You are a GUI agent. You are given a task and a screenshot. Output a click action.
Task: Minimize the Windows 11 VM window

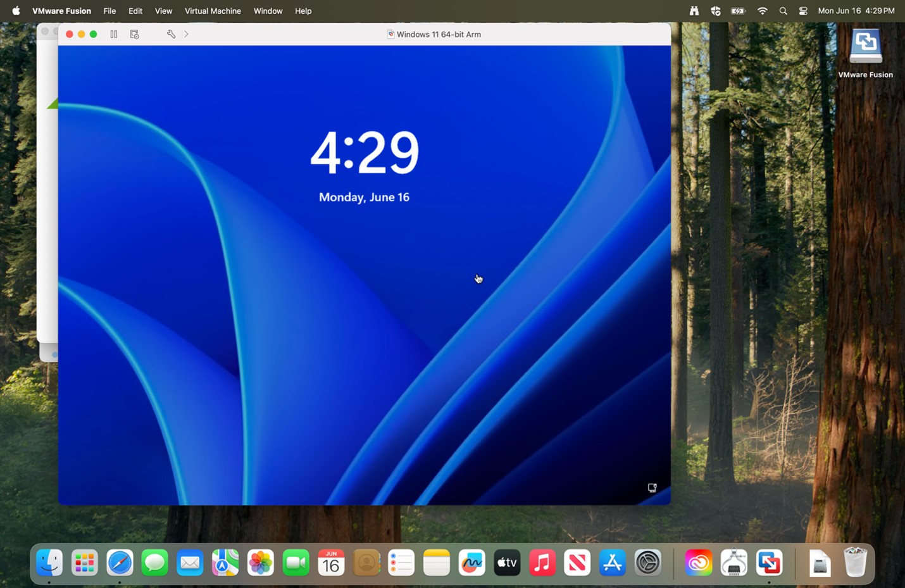click(82, 34)
